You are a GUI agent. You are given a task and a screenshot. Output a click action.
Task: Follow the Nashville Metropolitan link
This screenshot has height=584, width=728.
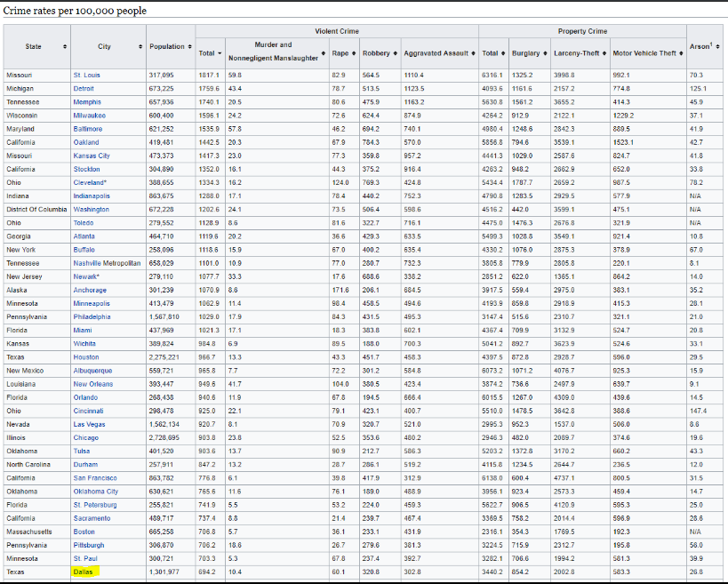coord(107,264)
